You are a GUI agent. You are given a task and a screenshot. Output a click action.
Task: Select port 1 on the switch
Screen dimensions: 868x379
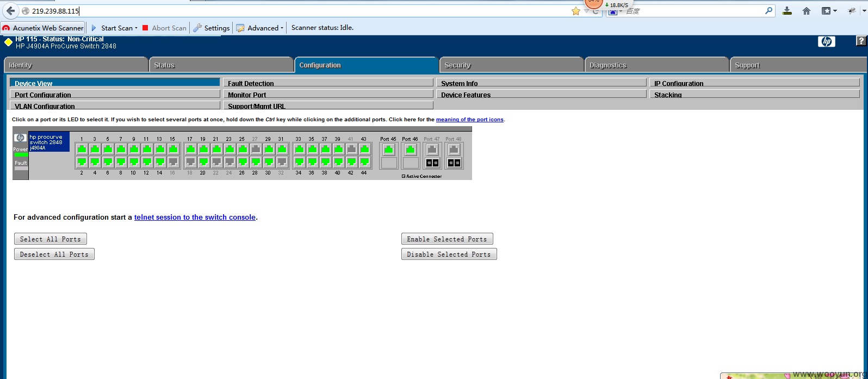[82, 149]
